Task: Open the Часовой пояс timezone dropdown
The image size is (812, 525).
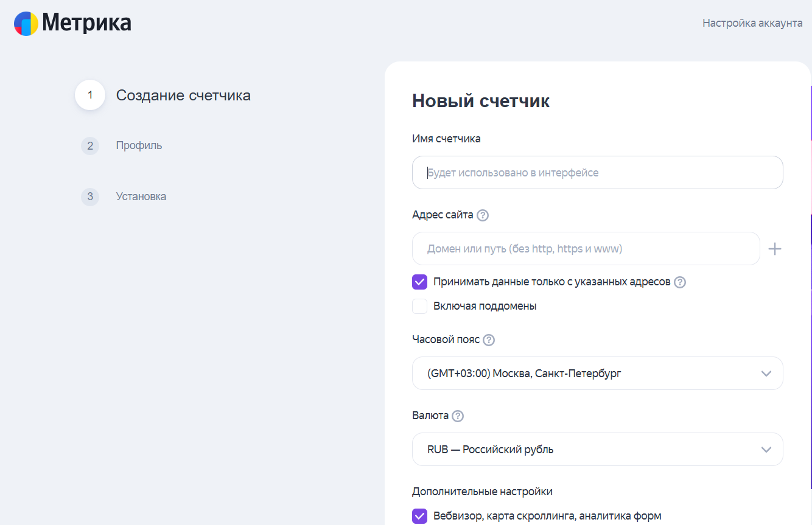Action: 598,373
